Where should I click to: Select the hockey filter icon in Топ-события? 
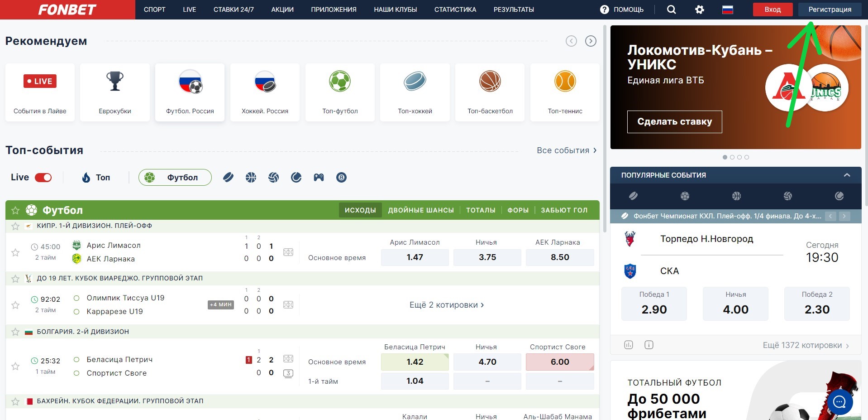229,178
